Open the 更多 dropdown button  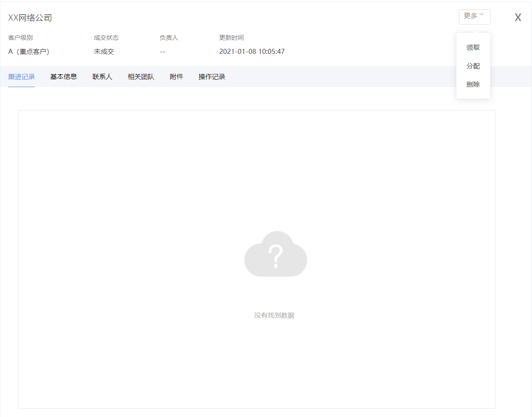474,17
